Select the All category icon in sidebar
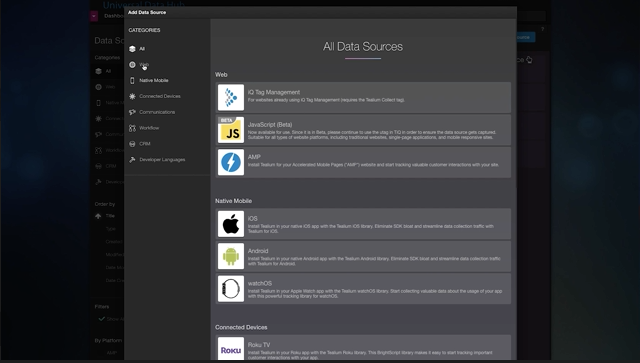Screen dimensions: 640x363 coord(132,49)
